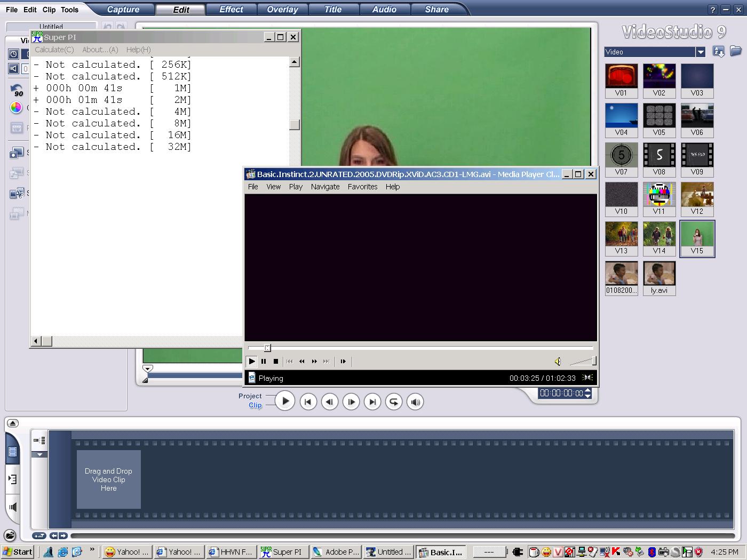Click the Rotate 90 degrees icon
747x560 pixels.
click(17, 91)
